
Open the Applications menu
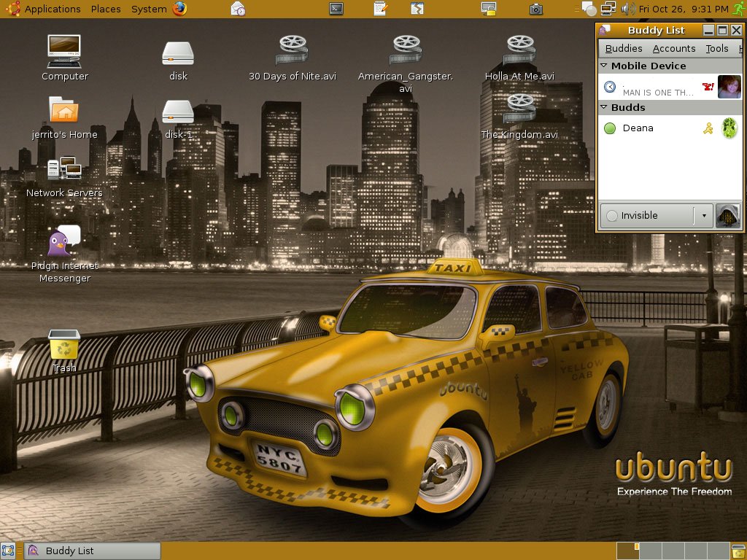pos(53,9)
